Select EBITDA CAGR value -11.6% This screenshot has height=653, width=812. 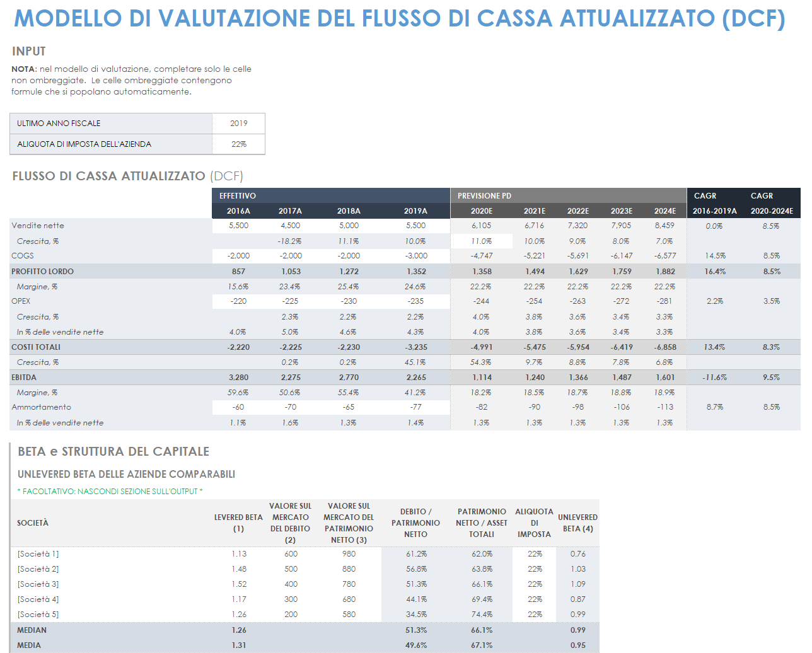coord(715,378)
